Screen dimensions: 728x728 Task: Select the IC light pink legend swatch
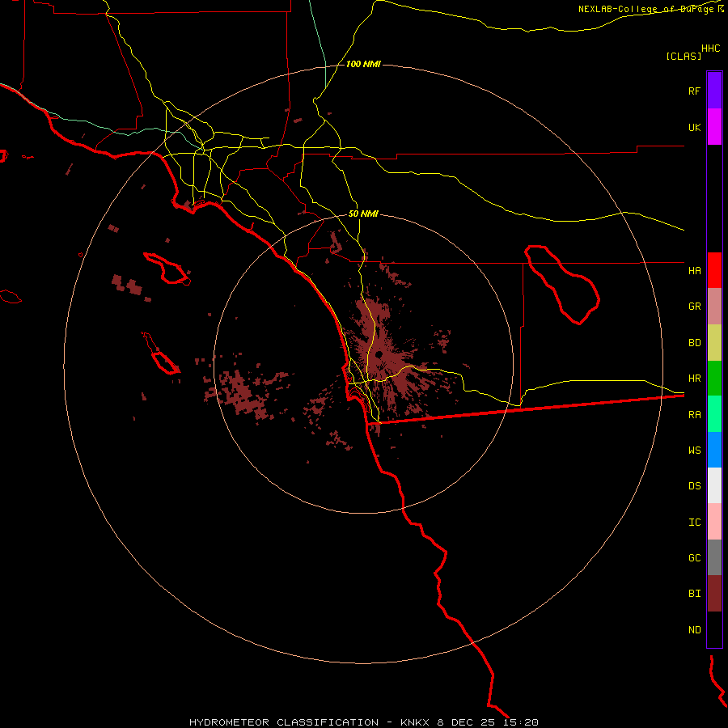coord(714,522)
